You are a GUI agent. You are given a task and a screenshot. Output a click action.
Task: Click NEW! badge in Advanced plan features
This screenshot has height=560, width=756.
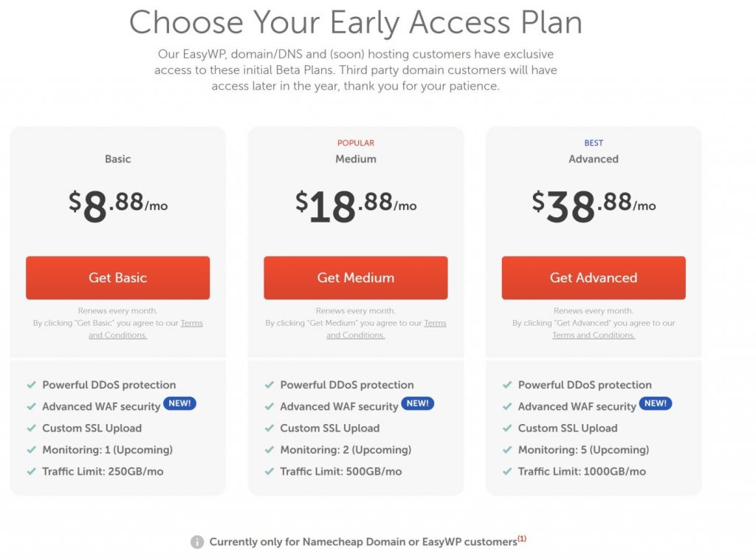(x=656, y=403)
